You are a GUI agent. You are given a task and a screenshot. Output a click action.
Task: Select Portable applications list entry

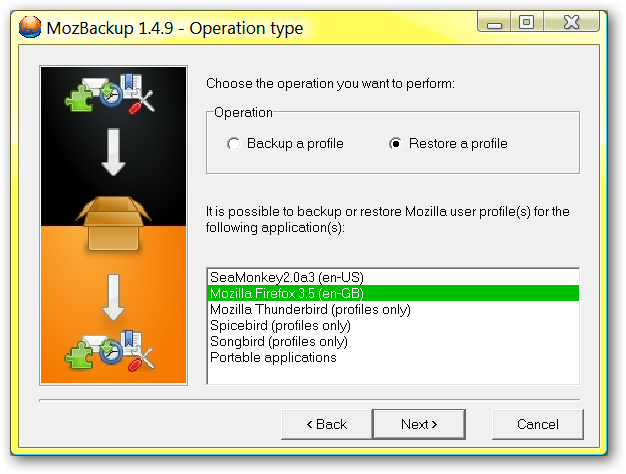click(393, 357)
